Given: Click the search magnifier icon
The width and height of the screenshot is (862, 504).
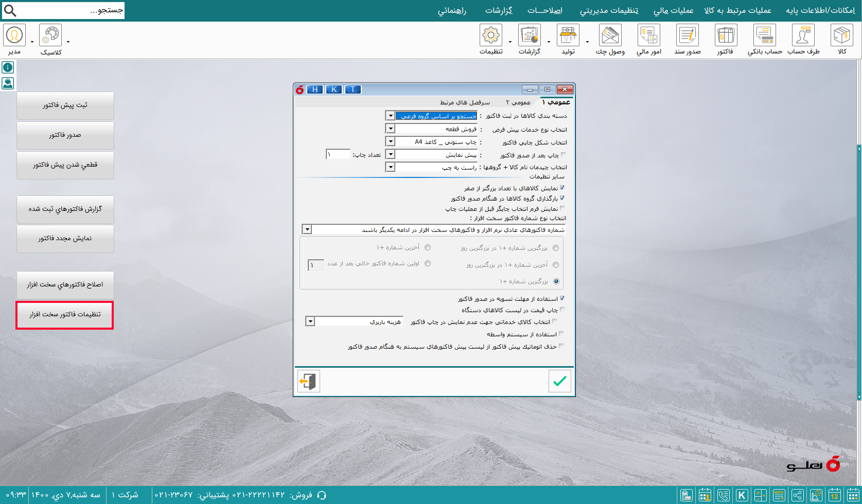Looking at the screenshot, I should pos(10,10).
